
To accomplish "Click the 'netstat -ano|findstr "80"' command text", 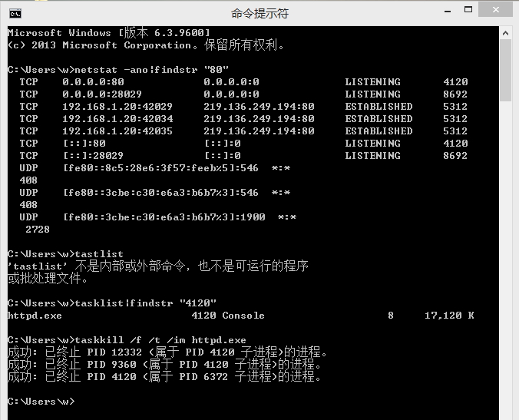I will coord(151,70).
